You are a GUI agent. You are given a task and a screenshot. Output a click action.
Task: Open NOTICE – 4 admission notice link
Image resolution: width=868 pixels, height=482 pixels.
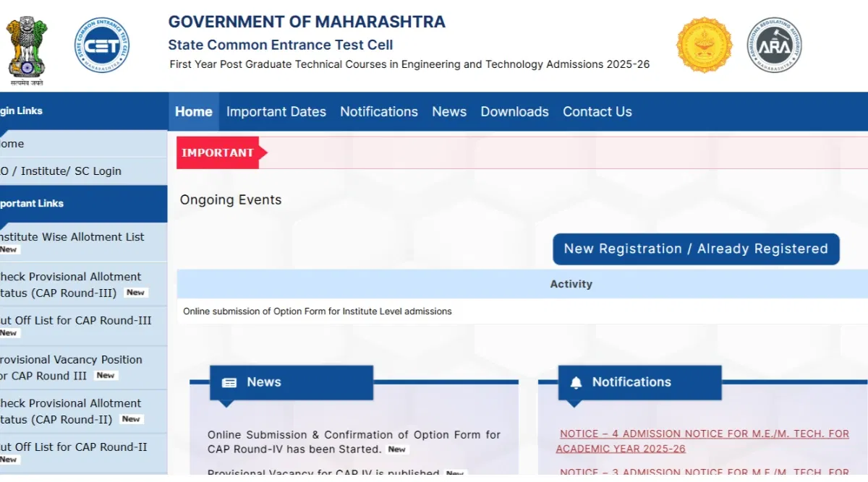702,441
